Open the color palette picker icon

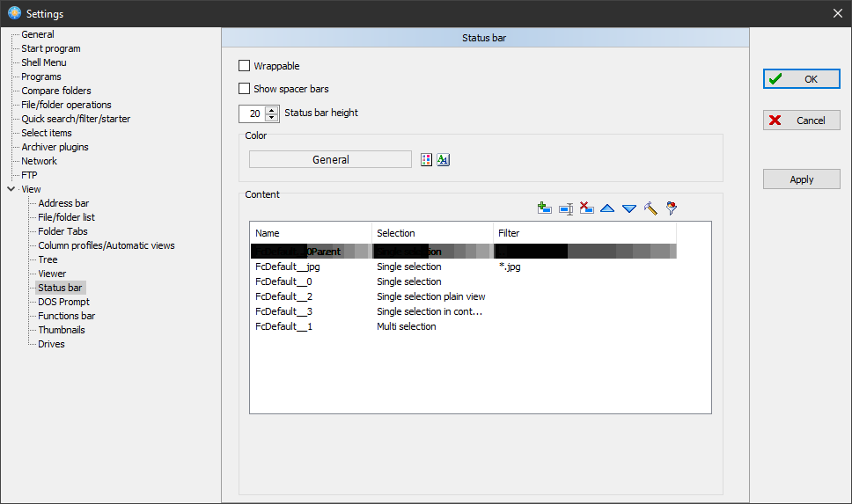(x=427, y=160)
